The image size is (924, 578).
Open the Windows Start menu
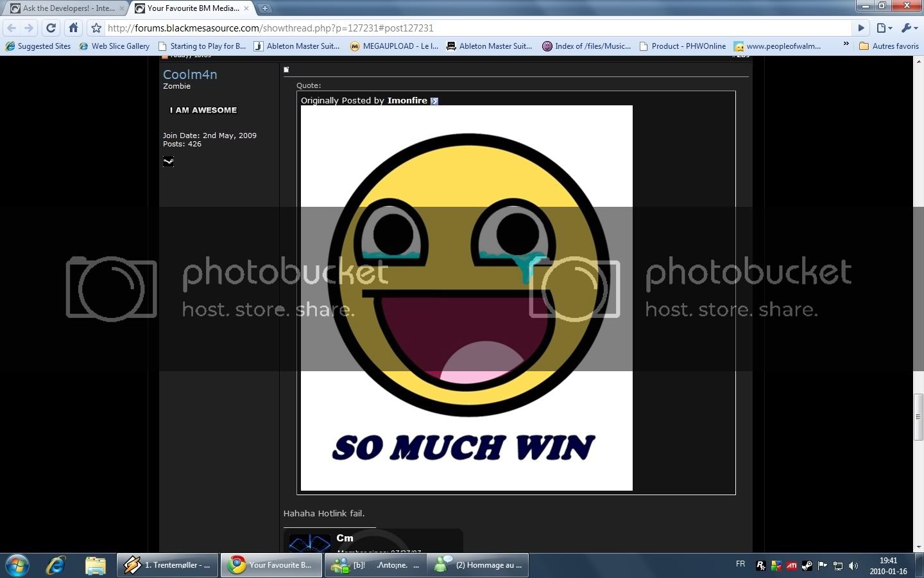coord(17,565)
